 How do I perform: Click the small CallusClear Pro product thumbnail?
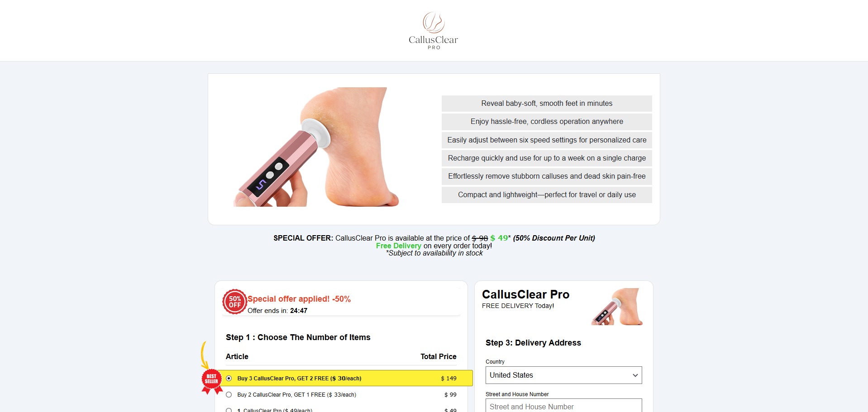[x=617, y=307]
